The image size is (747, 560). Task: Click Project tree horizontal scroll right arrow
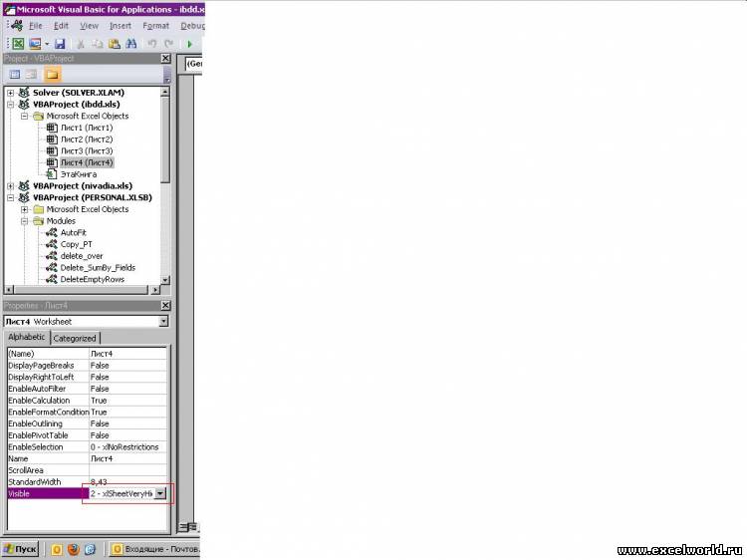154,290
